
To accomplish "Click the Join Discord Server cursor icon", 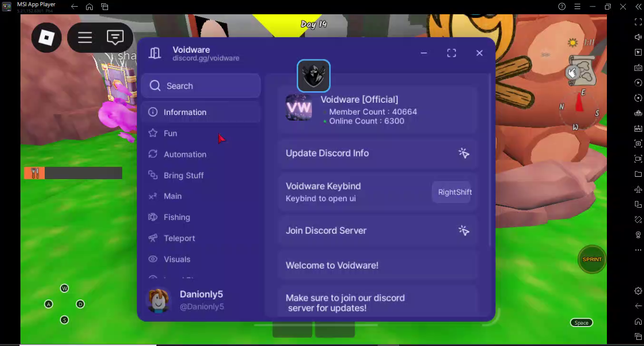I will pos(464,231).
